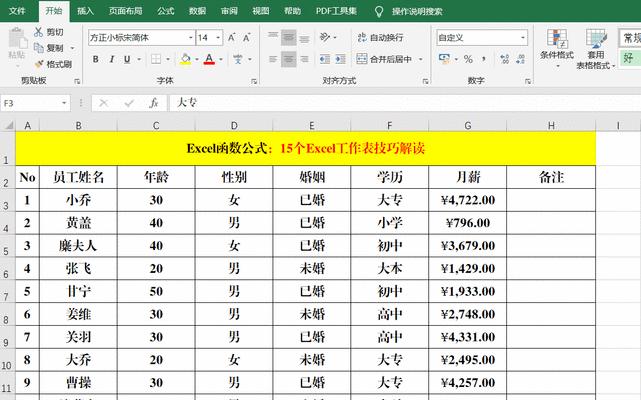This screenshot has height=400, width=641.
Task: Click the text orientation icon
Action: pos(325,37)
